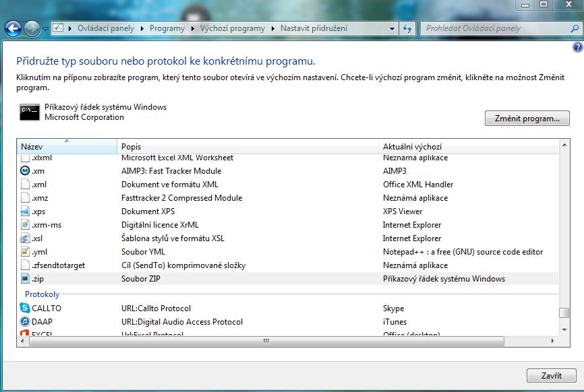Viewport: 584px width, 392px height.
Task: Maximize the window
Action: [544, 5]
